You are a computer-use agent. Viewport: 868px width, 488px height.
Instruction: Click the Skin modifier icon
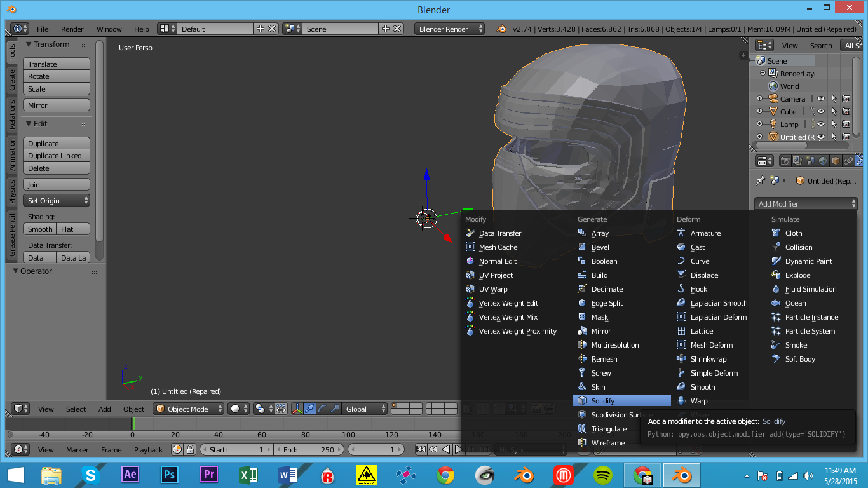(582, 387)
